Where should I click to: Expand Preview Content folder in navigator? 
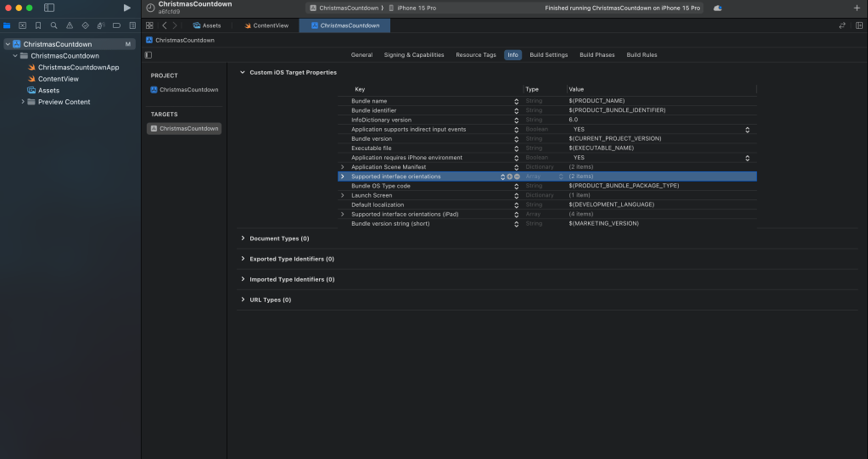click(x=23, y=102)
